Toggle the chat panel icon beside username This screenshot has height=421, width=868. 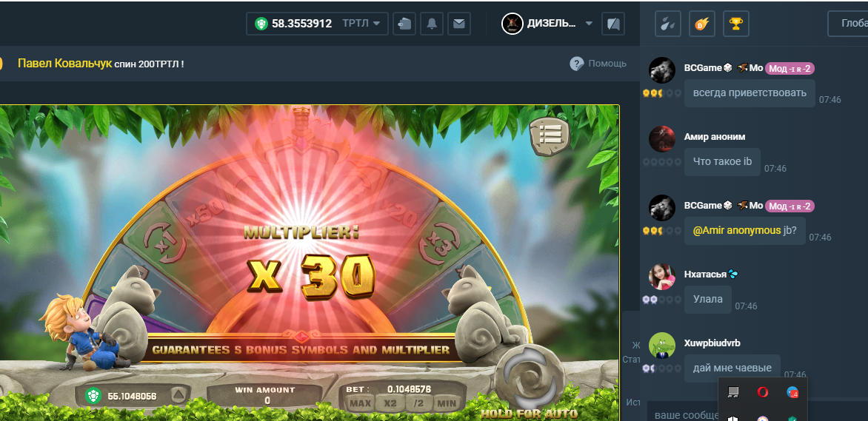tap(612, 24)
